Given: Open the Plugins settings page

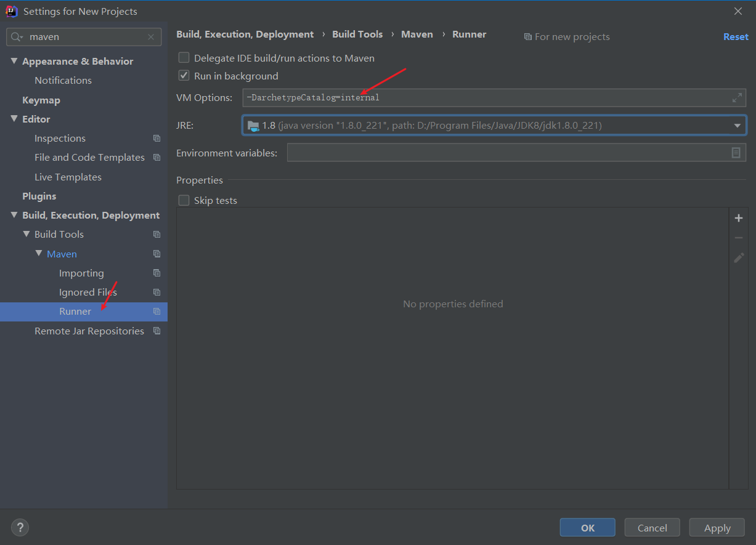Looking at the screenshot, I should tap(39, 196).
